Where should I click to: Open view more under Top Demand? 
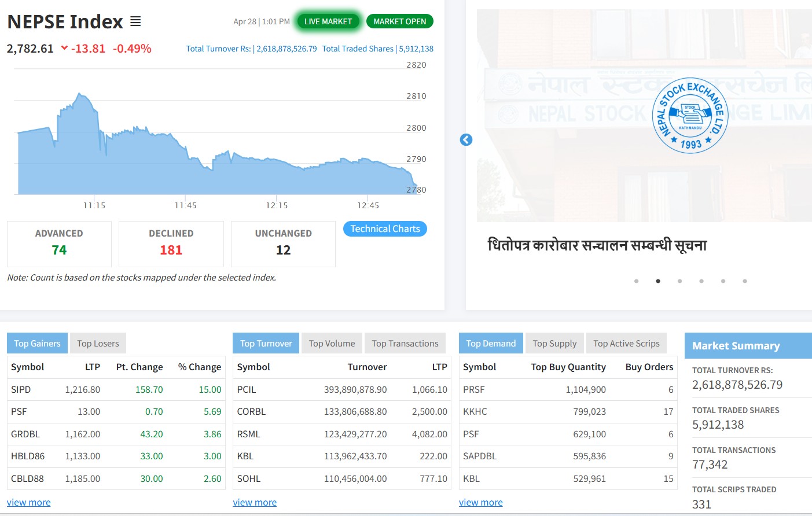tap(480, 502)
